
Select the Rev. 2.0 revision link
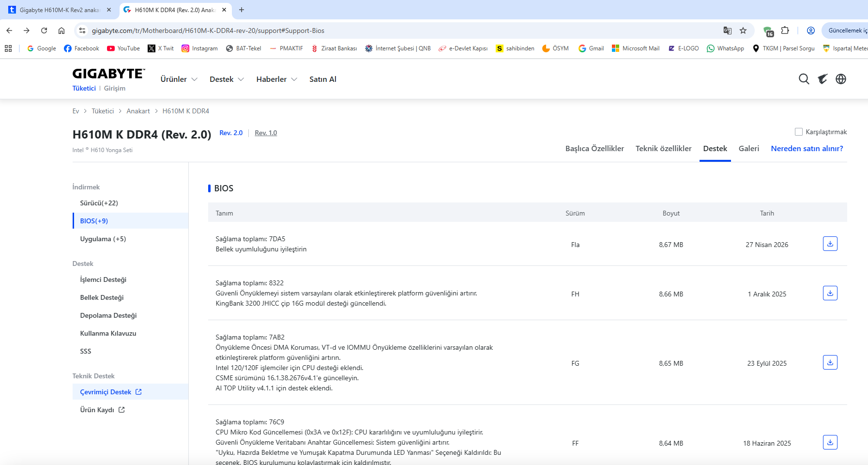click(x=231, y=133)
